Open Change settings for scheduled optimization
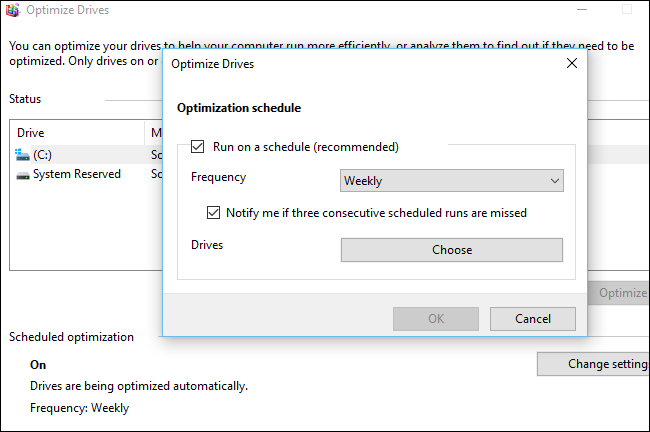The width and height of the screenshot is (650, 432). click(594, 364)
